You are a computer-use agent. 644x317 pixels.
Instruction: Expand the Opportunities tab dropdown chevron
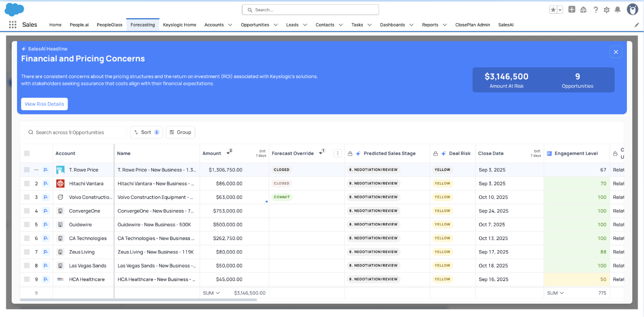tap(275, 25)
